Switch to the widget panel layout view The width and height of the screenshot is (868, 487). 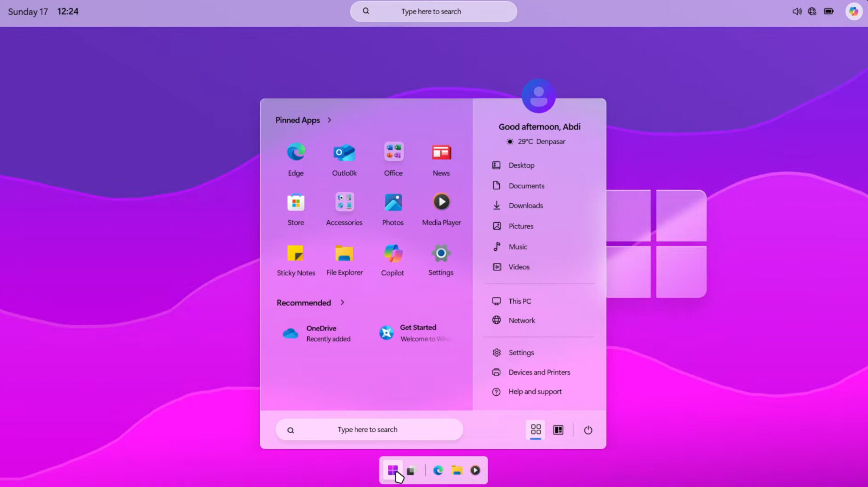(558, 430)
